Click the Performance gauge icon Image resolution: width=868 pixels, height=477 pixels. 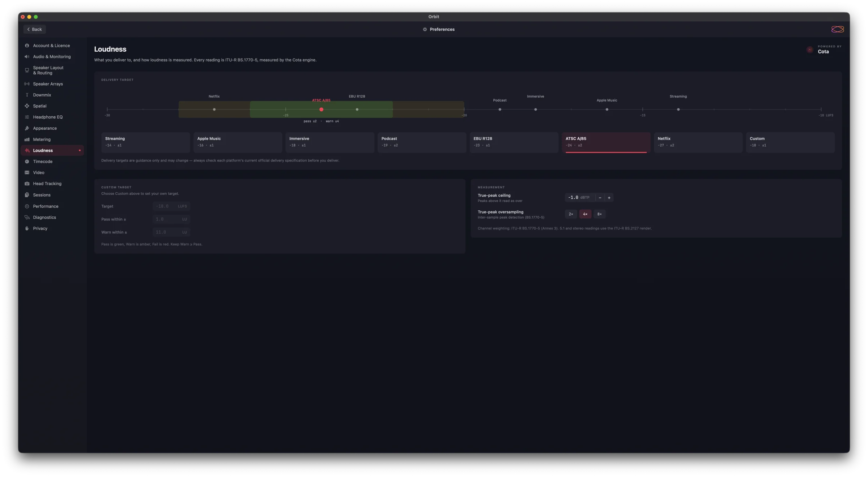pos(27,206)
